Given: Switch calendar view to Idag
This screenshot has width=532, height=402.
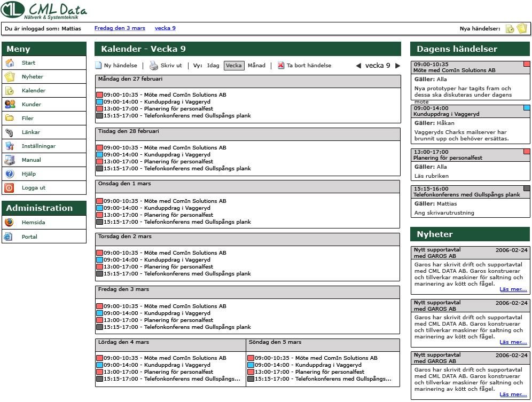Looking at the screenshot, I should point(213,66).
